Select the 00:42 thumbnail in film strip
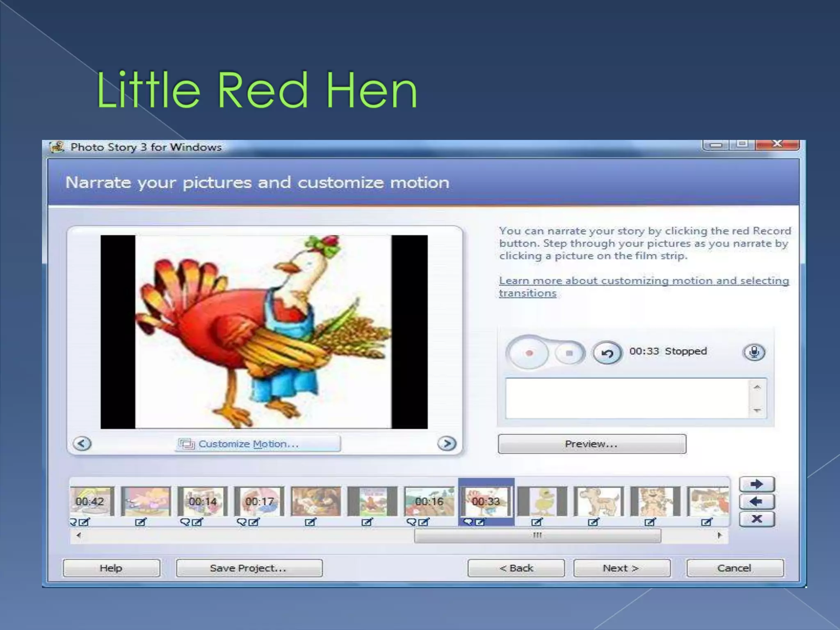 (x=91, y=501)
